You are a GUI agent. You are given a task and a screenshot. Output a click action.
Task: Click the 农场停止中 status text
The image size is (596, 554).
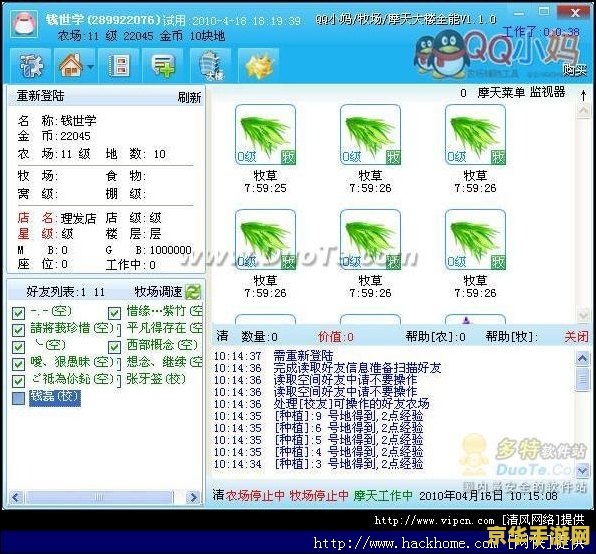pyautogui.click(x=255, y=495)
